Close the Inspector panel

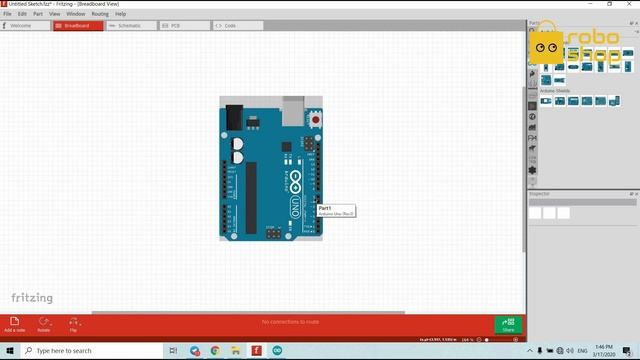tap(636, 194)
